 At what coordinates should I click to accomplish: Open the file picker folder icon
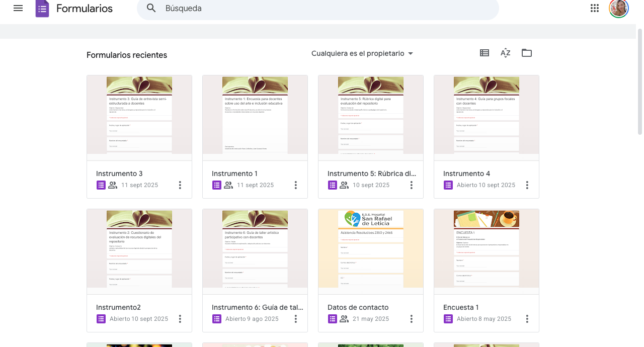pyautogui.click(x=527, y=53)
